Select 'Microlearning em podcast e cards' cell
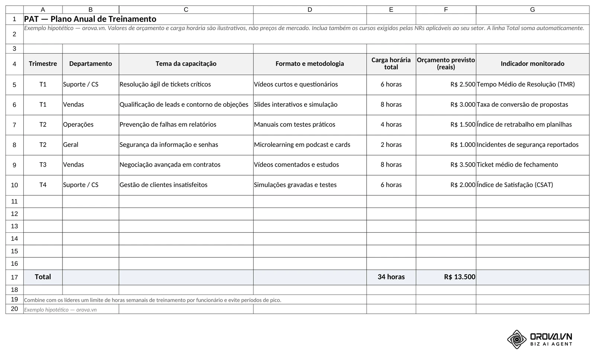The image size is (595, 364). coord(310,145)
